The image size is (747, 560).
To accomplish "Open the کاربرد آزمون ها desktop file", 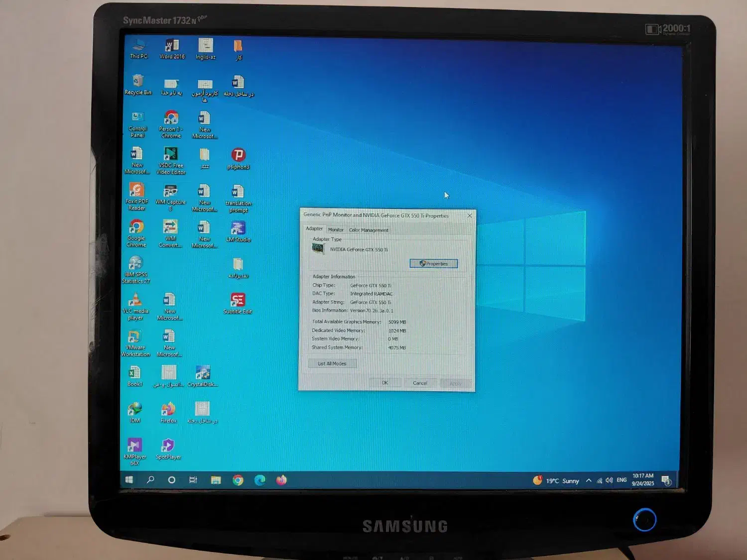I will (205, 91).
